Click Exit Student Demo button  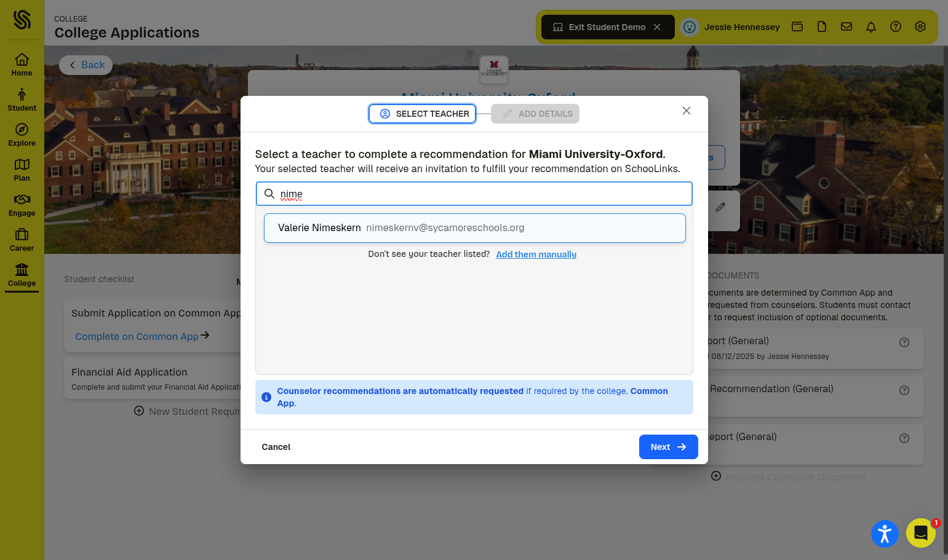pyautogui.click(x=608, y=27)
